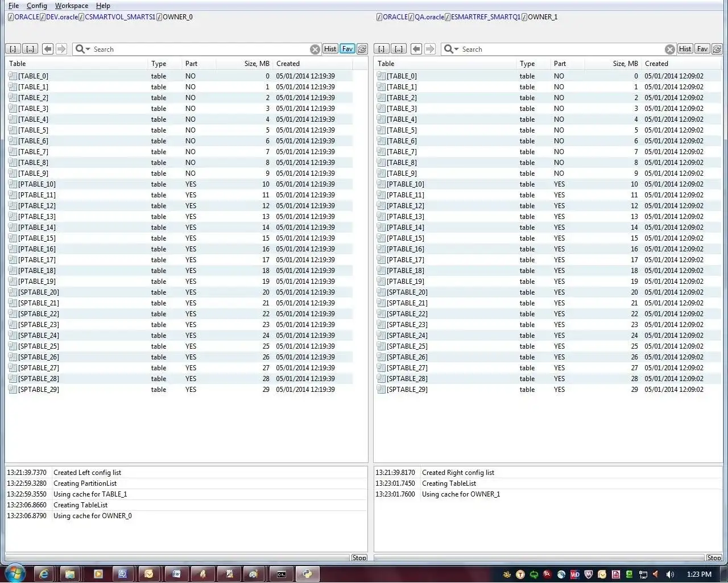Select [TABLE_3] icon in right pane
Screen dimensions: 728x583
tap(381, 109)
